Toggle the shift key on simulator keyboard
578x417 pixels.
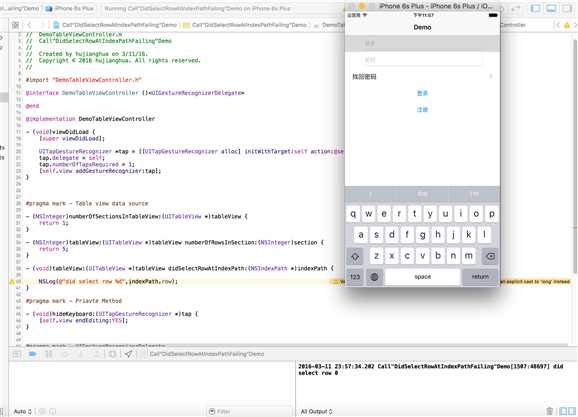tap(355, 256)
